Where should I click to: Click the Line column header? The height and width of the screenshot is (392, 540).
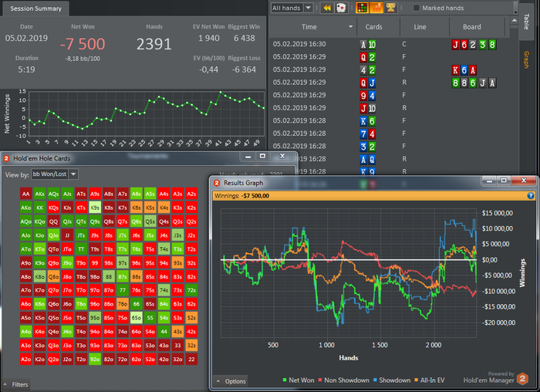(x=424, y=27)
